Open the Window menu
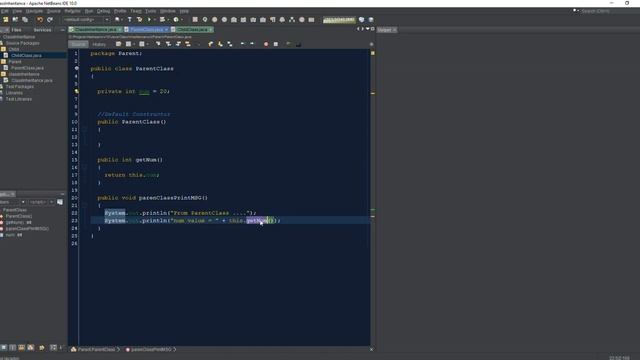 pos(167,11)
